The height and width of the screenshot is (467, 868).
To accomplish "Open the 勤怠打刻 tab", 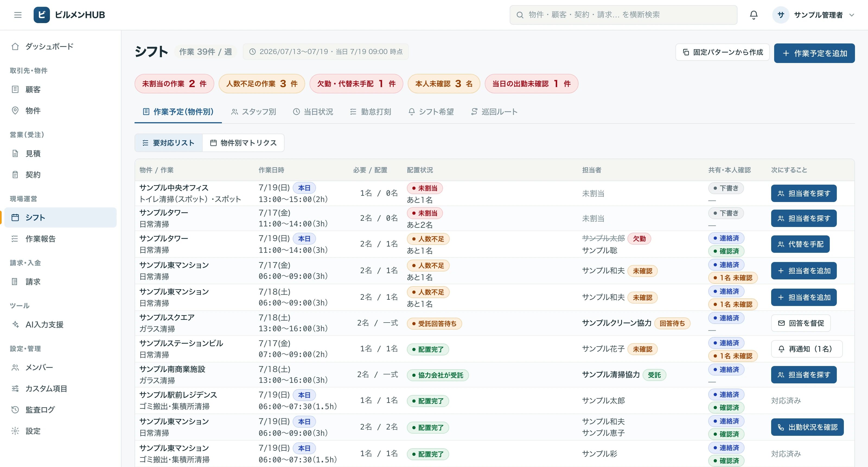I will [370, 112].
